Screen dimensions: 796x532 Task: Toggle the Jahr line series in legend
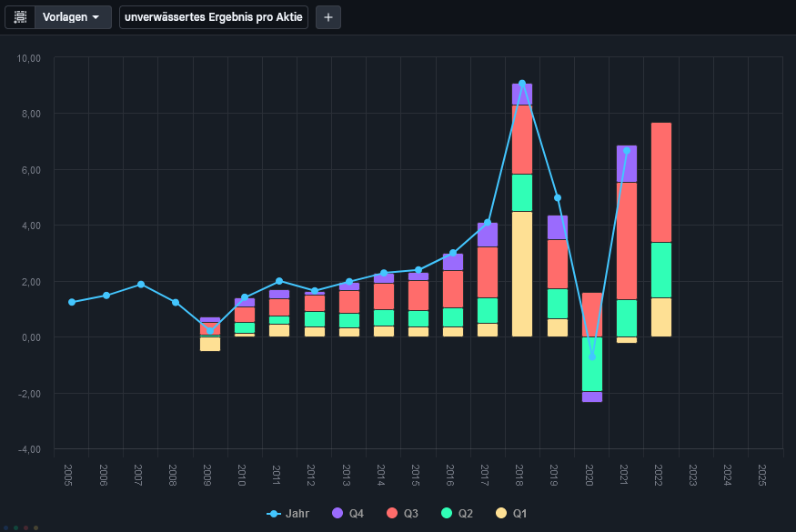tap(288, 514)
